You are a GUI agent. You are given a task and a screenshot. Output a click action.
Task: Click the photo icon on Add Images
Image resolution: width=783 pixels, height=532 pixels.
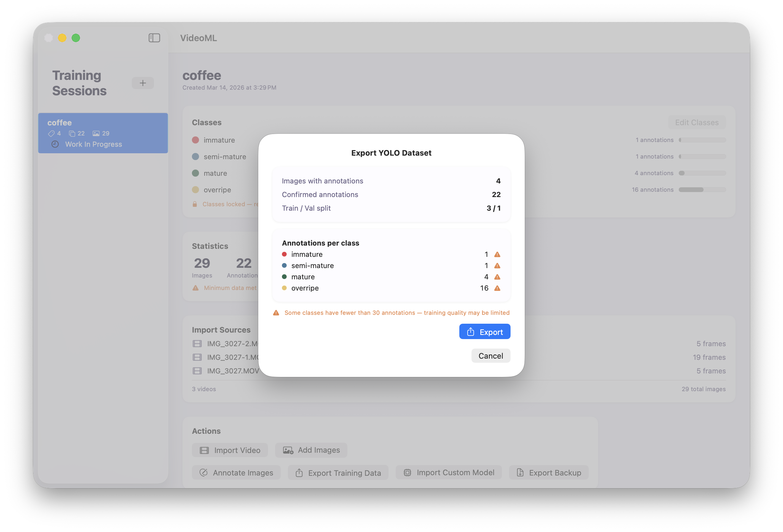tap(288, 450)
